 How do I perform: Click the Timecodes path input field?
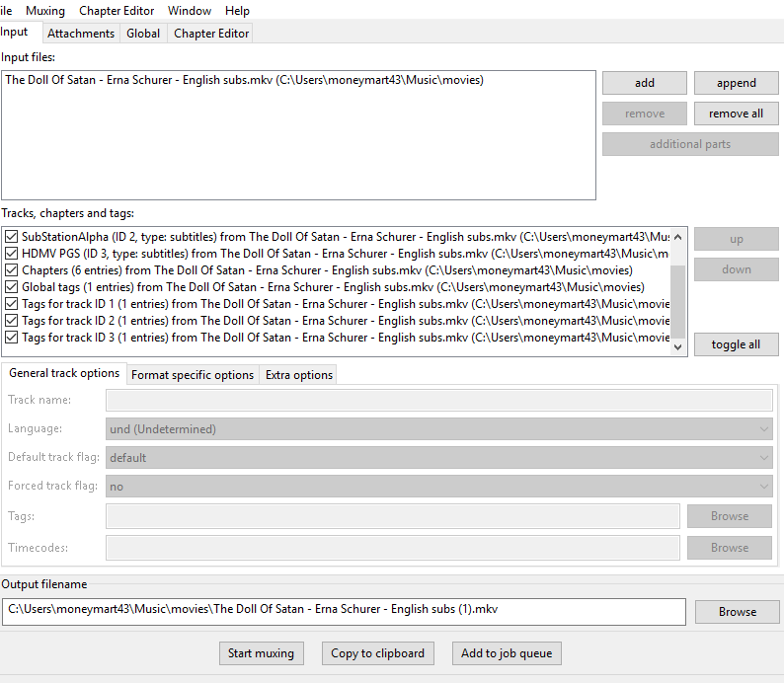(x=393, y=548)
